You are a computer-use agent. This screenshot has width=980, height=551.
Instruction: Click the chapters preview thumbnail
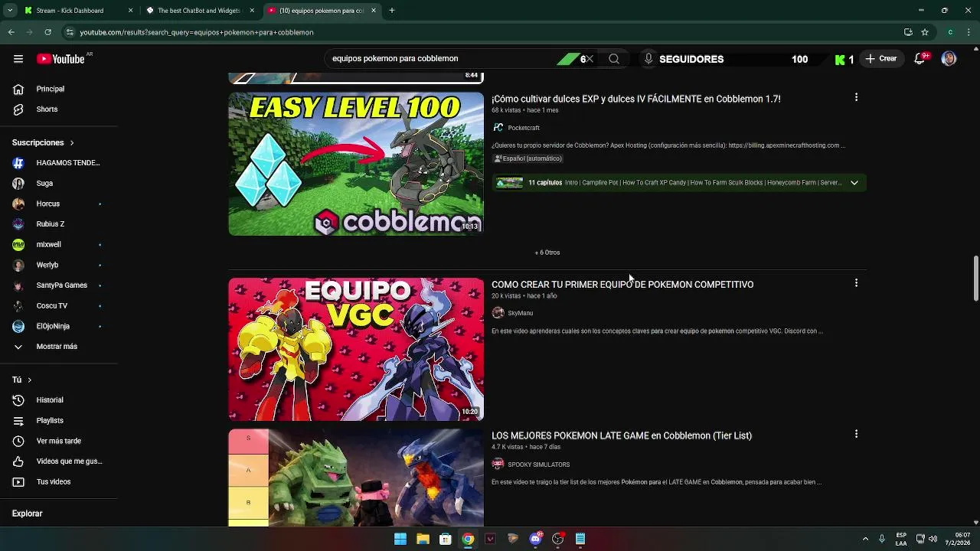pyautogui.click(x=509, y=183)
